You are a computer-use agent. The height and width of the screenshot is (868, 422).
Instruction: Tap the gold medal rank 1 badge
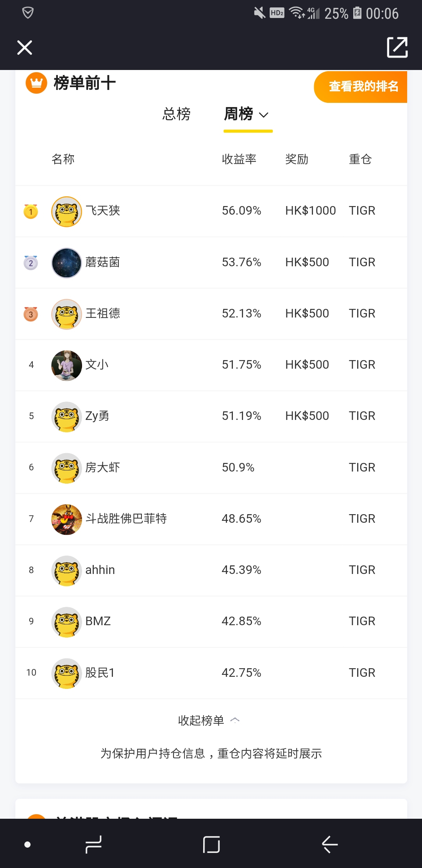pos(31,211)
